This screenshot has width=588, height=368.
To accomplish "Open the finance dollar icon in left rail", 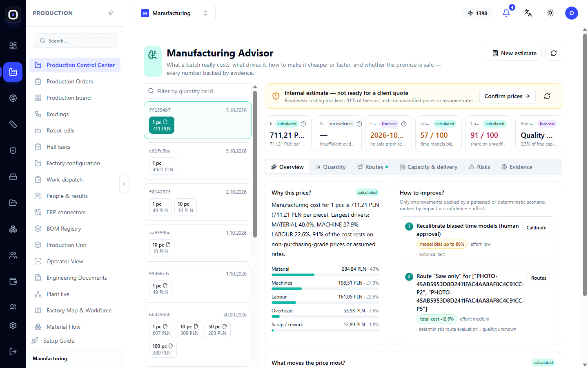I will point(13,98).
